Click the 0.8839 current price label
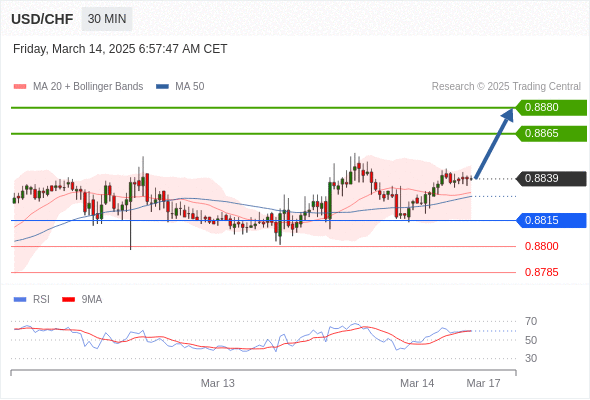This screenshot has width=590, height=400. (551, 178)
